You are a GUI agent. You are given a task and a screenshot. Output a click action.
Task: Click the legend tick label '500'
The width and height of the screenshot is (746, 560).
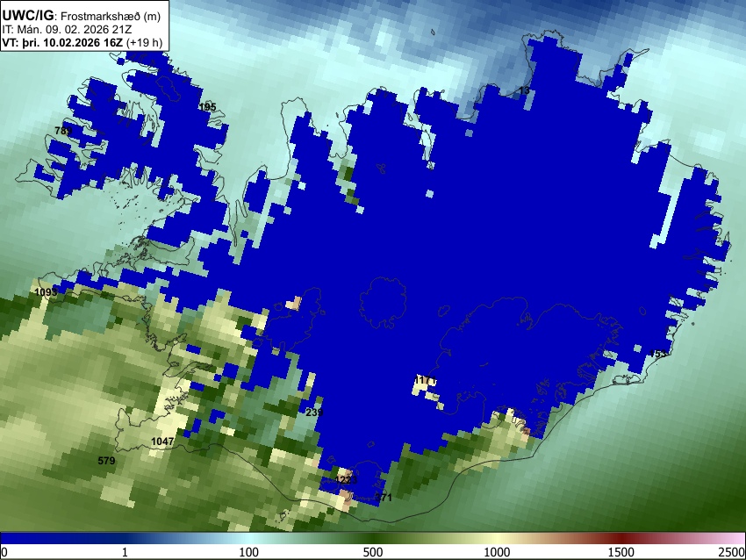(x=372, y=552)
